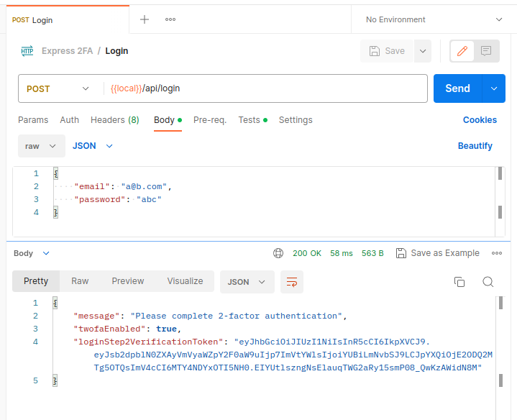Click the "email" key in request body
This screenshot has width=517, height=420.
92,186
